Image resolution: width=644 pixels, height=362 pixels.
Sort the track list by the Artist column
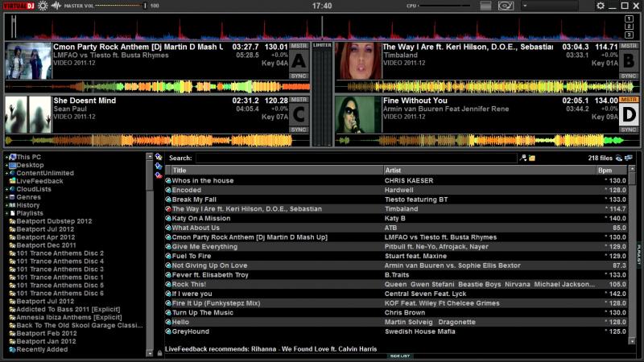point(489,171)
